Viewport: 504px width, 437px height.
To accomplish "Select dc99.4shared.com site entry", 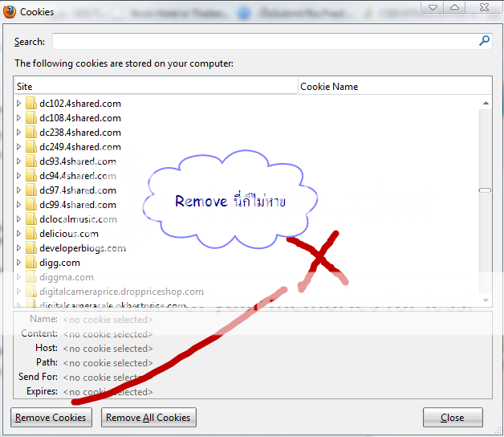I will pyautogui.click(x=77, y=205).
